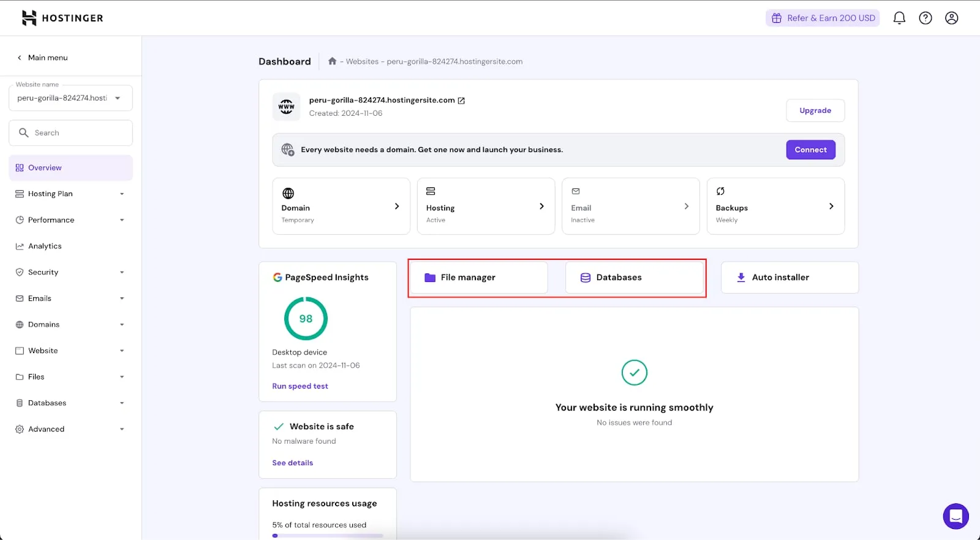Image resolution: width=980 pixels, height=540 pixels.
Task: Click the WWW globe site icon
Action: point(286,107)
